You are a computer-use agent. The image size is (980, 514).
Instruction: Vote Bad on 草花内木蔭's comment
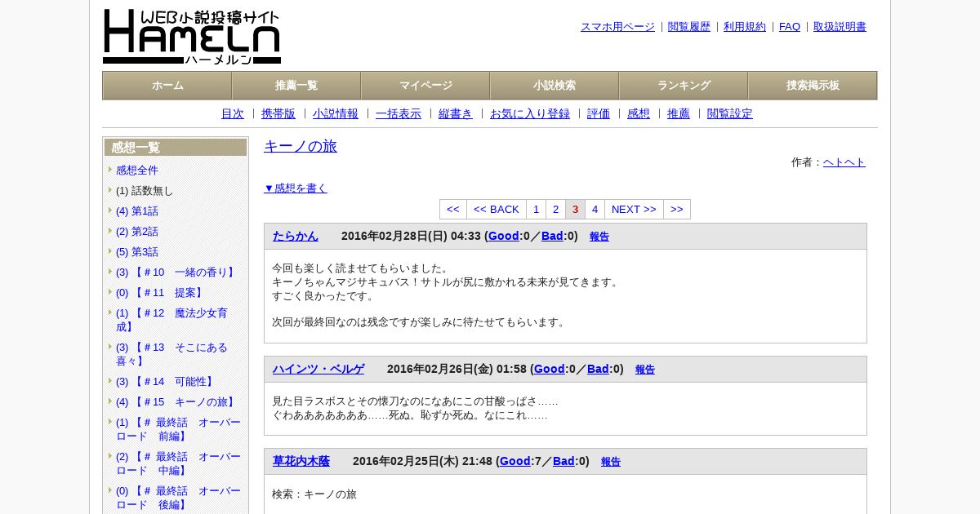[563, 461]
